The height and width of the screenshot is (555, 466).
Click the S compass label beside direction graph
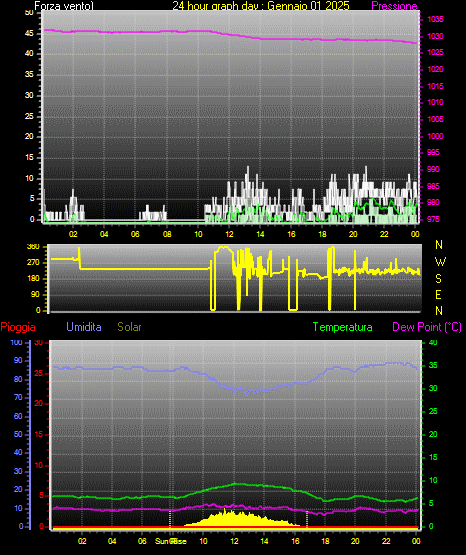point(438,279)
